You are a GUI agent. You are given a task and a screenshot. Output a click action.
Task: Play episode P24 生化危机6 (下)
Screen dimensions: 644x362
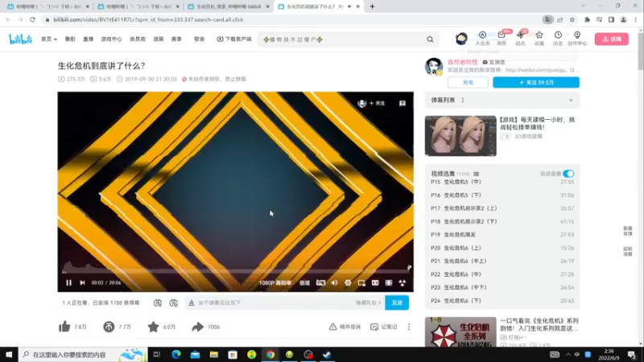pos(502,300)
